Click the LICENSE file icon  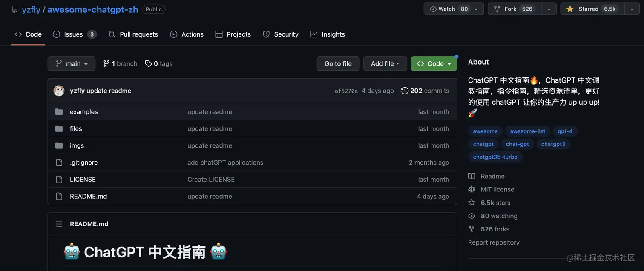(x=59, y=179)
